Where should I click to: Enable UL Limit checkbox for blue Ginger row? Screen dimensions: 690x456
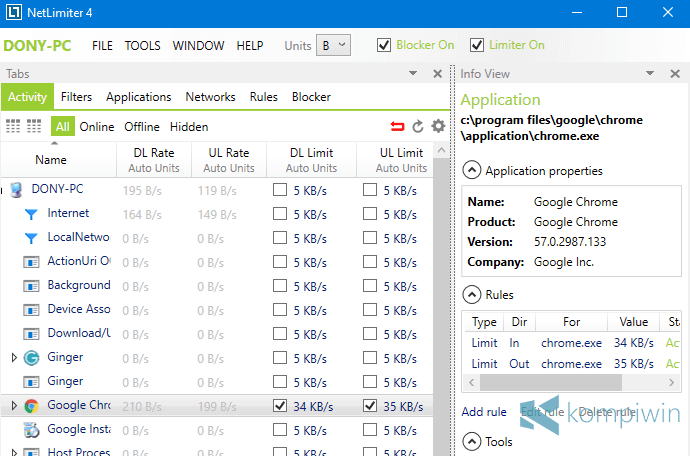[370, 357]
